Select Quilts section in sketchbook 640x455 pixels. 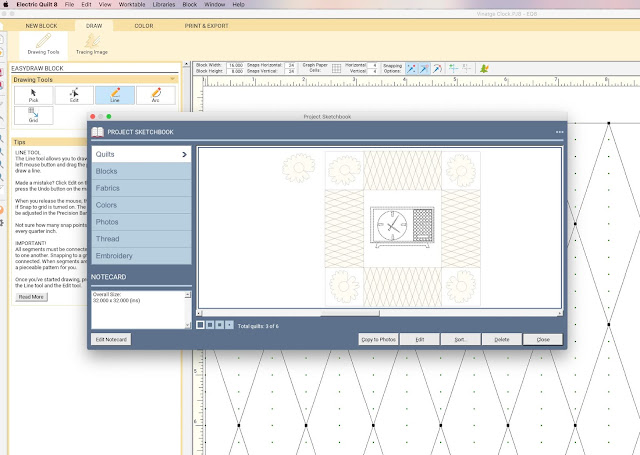click(x=141, y=154)
